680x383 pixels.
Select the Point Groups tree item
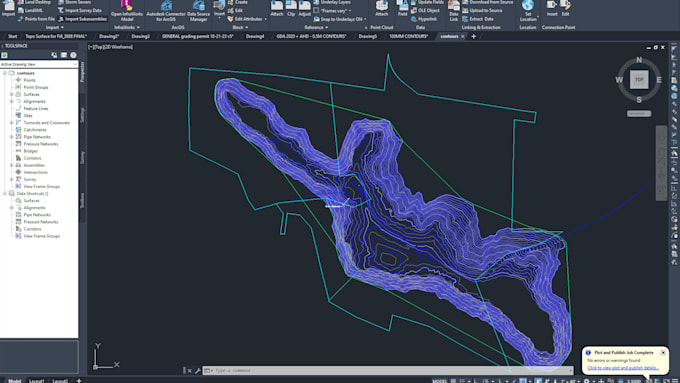click(x=36, y=87)
